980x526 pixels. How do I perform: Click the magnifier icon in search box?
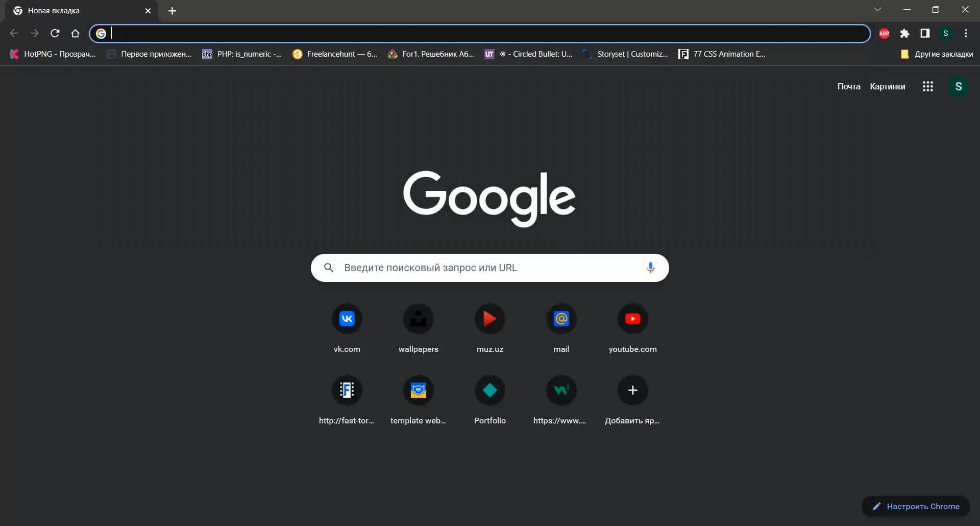(x=329, y=268)
